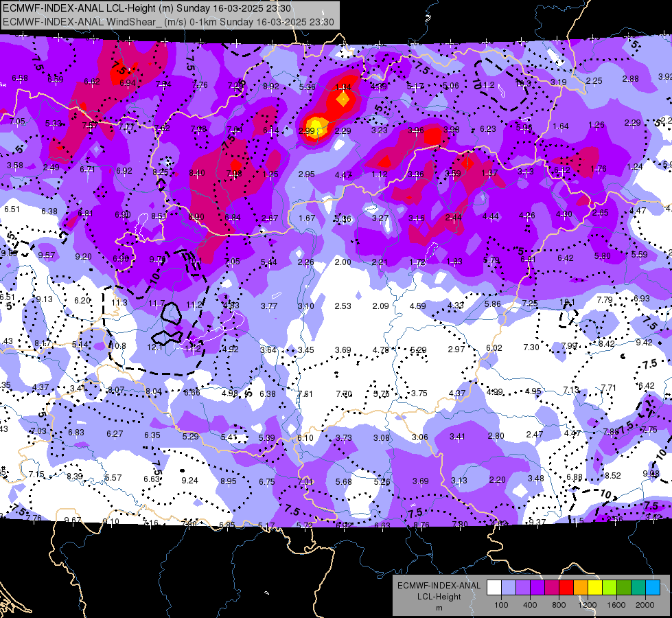672x618 pixels.
Task: Click the wind shear value "2.09"
Action: [380, 306]
